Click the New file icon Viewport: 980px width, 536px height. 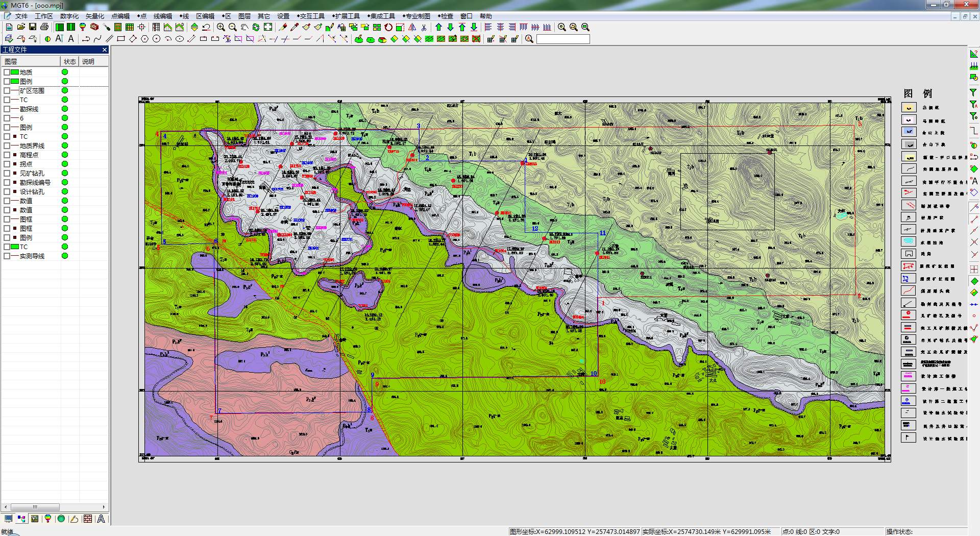9,27
